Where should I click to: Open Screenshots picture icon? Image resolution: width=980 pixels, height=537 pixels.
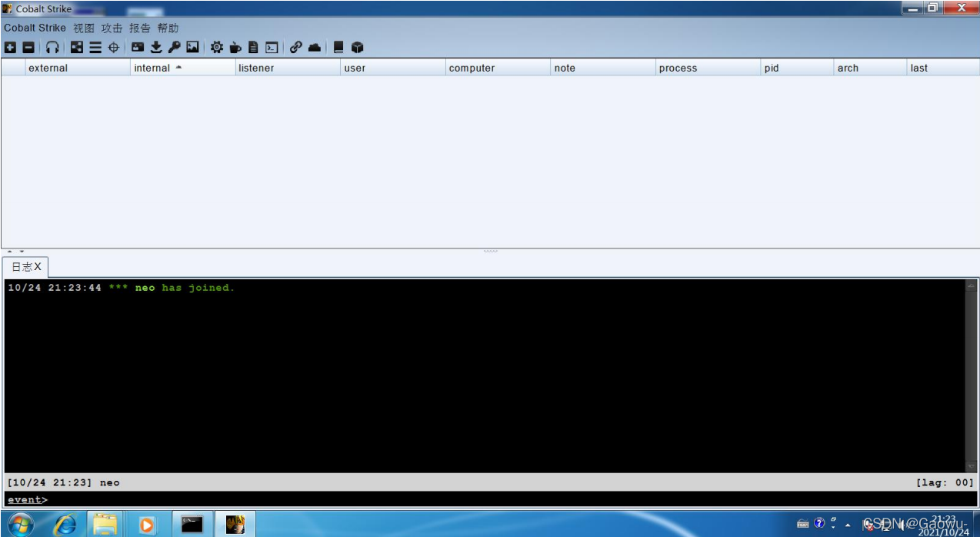pos(193,48)
